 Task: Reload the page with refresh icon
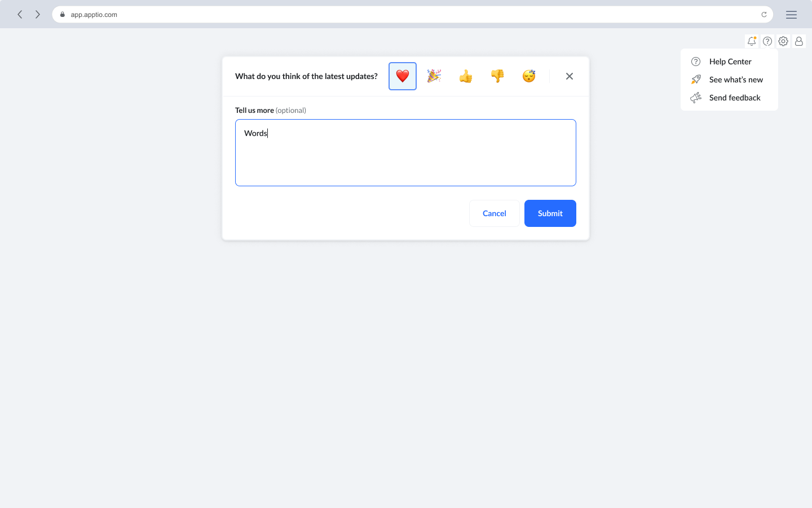point(764,15)
